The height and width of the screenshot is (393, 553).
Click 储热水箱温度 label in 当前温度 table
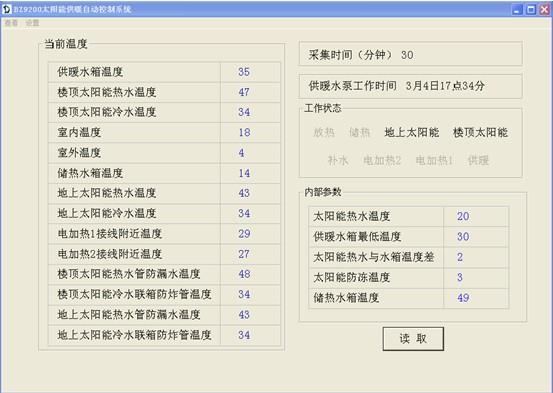90,173
